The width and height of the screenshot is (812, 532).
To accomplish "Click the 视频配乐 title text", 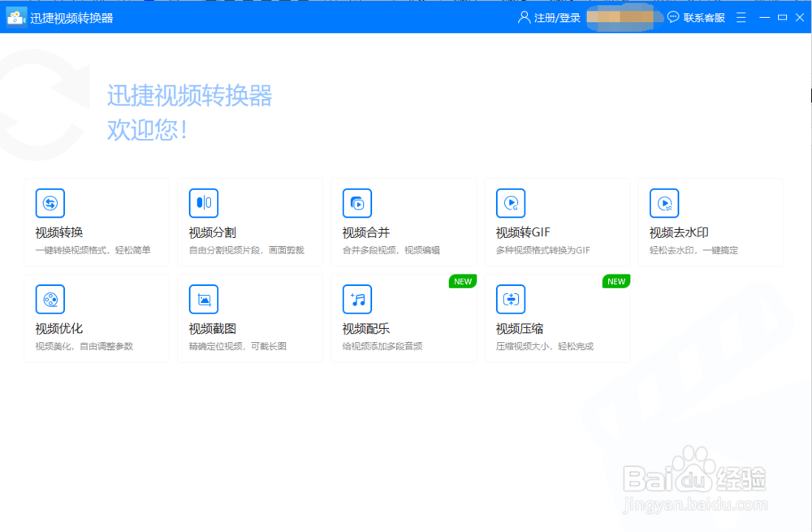I will [x=366, y=328].
